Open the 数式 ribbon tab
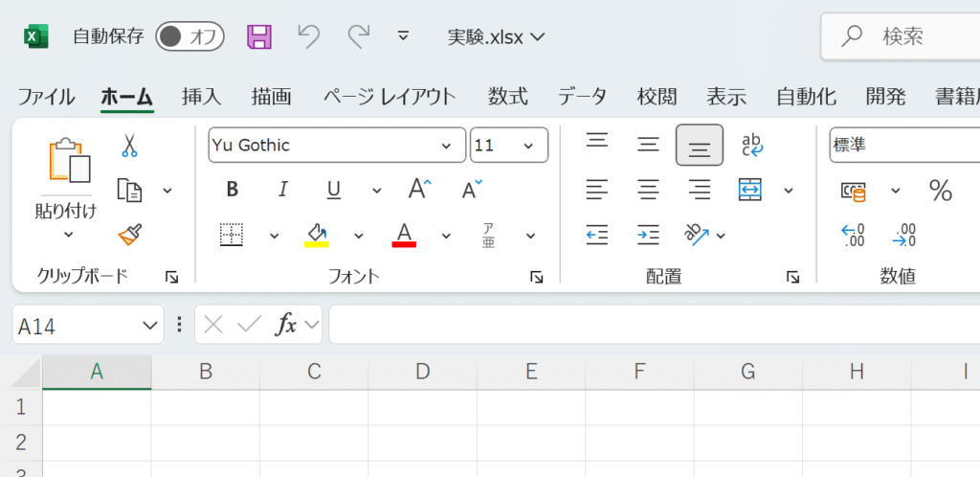 (x=507, y=97)
